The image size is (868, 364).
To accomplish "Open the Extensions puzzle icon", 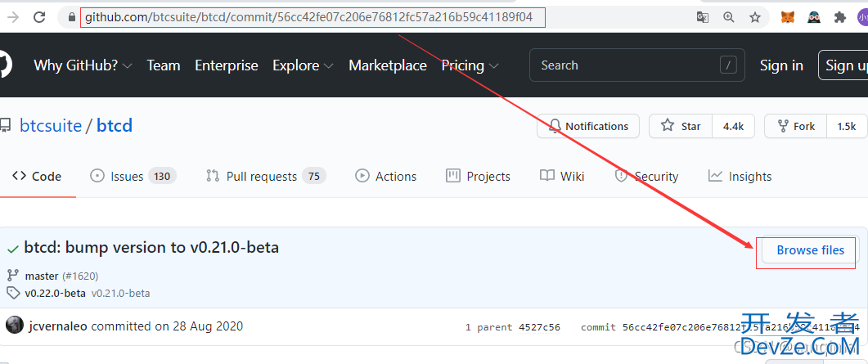I will [839, 18].
